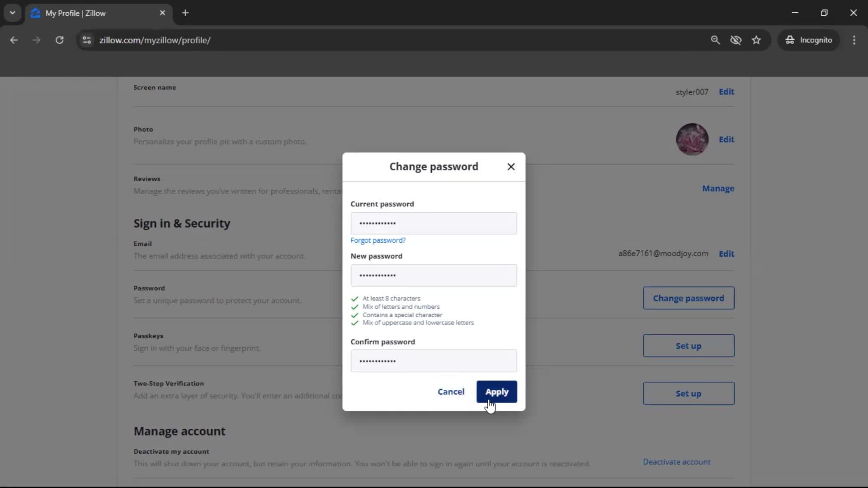The height and width of the screenshot is (488, 868).
Task: Click Deactivate account
Action: click(676, 462)
